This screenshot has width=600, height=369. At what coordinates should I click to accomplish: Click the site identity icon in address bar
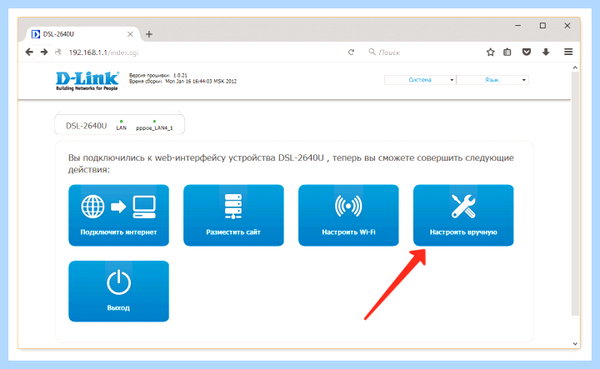[58, 52]
